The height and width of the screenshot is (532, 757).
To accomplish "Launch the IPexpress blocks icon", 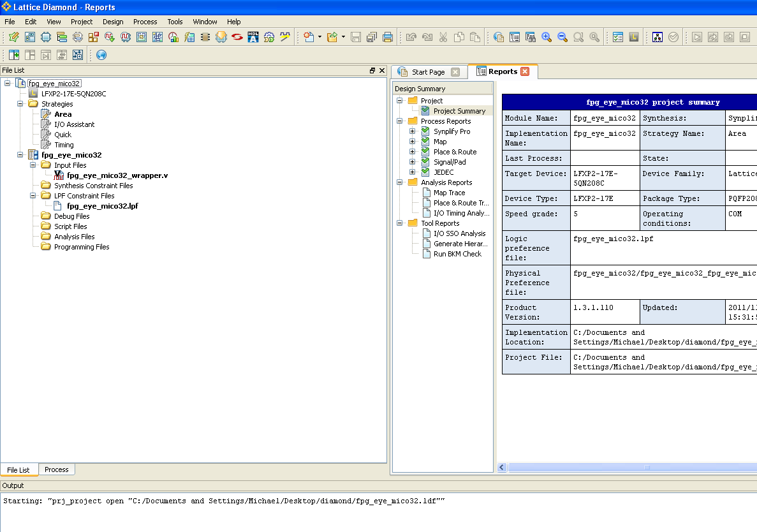I will 94,37.
